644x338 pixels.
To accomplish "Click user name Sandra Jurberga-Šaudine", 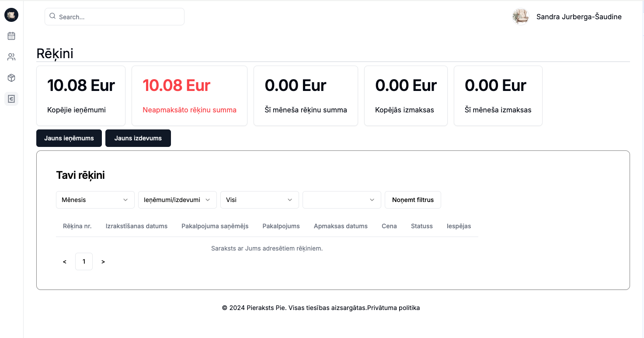I will pyautogui.click(x=579, y=17).
